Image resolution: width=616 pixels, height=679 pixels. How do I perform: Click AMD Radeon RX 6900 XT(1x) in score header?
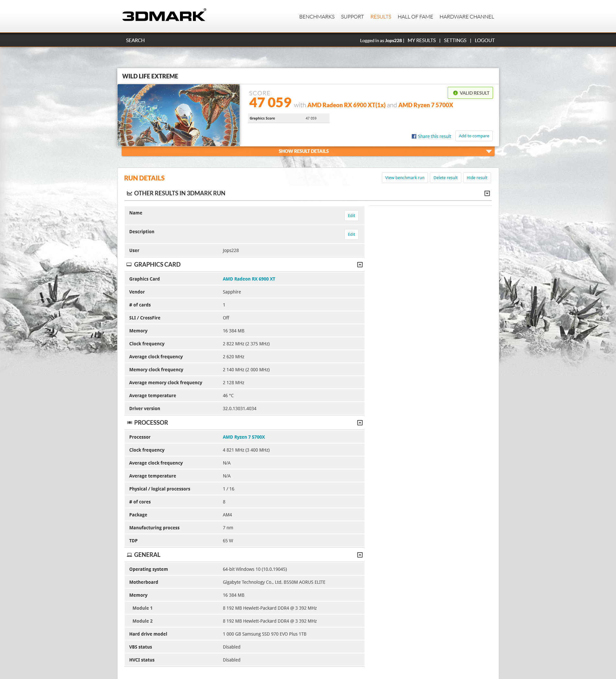pos(346,105)
